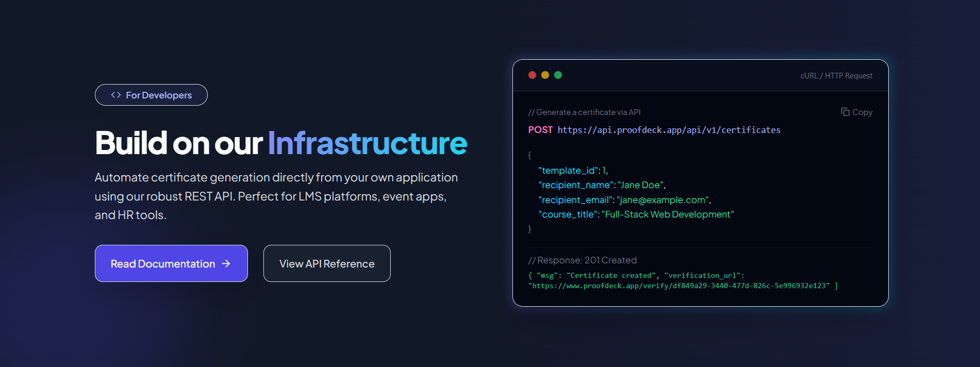Click the yellow window dot
The width and height of the screenshot is (980, 367).
545,75
